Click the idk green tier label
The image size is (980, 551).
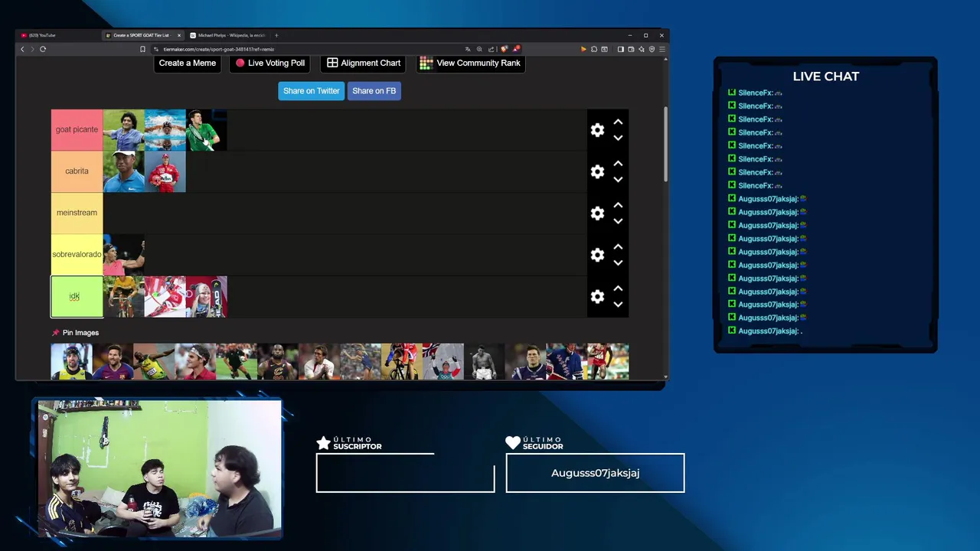[x=77, y=297]
